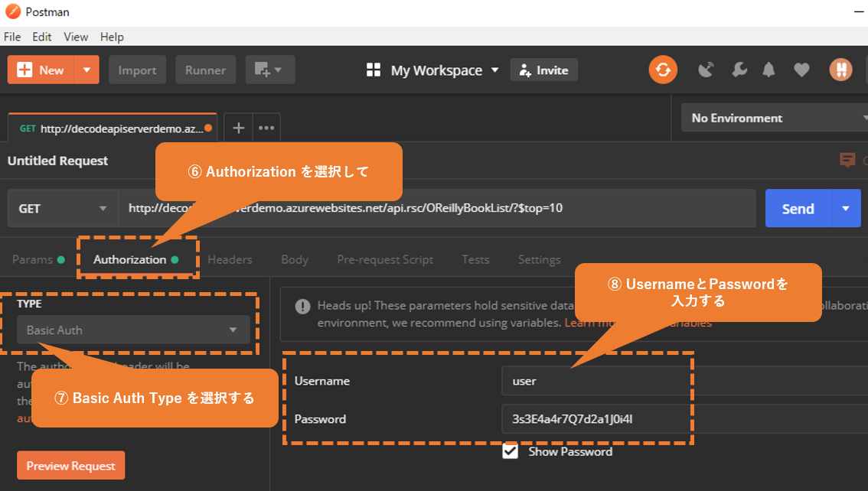Open the comments icon
Viewport: 868px width, 491px height.
(847, 161)
